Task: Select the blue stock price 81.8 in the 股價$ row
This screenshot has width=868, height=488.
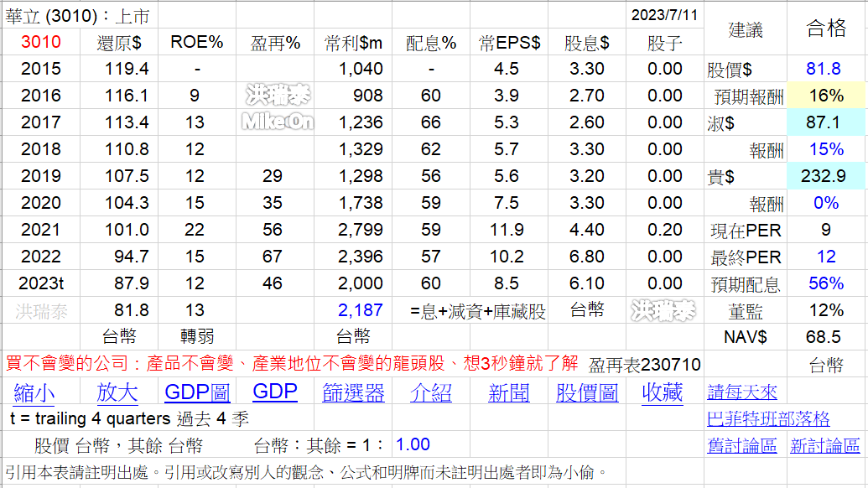Action: (824, 69)
